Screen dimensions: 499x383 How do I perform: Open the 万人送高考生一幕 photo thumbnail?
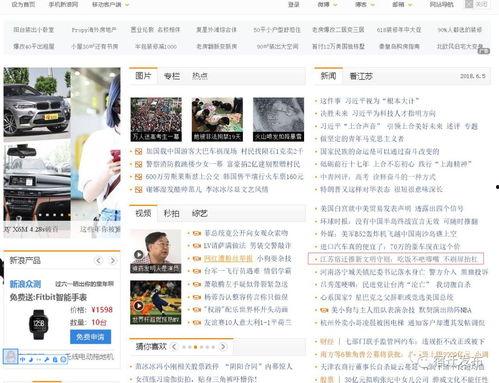tap(156, 119)
